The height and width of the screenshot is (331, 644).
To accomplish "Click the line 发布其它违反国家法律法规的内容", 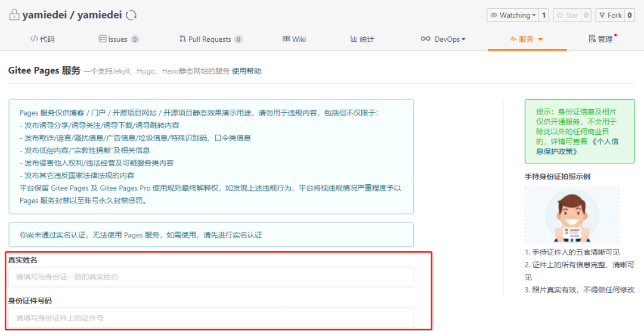I will click(77, 175).
